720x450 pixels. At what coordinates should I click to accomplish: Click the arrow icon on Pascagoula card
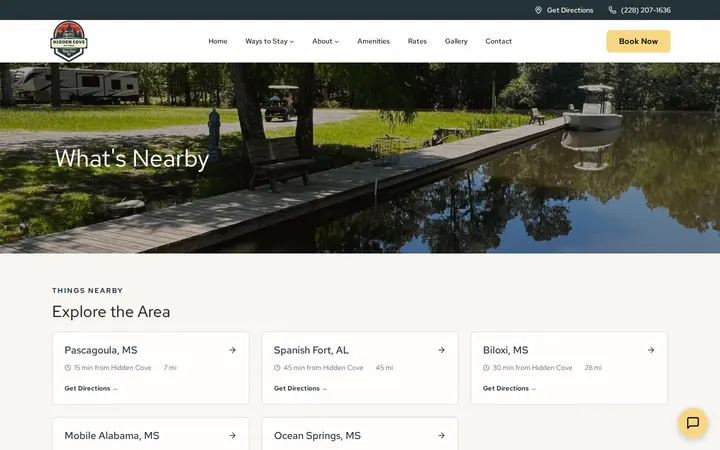pyautogui.click(x=232, y=350)
